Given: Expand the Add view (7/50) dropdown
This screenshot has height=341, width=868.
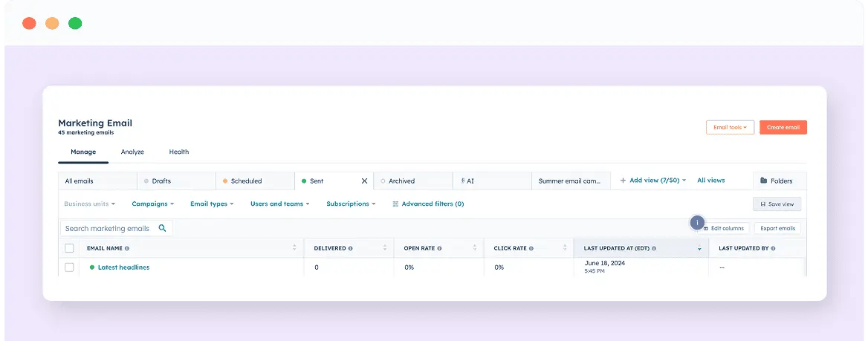Looking at the screenshot, I should (653, 181).
